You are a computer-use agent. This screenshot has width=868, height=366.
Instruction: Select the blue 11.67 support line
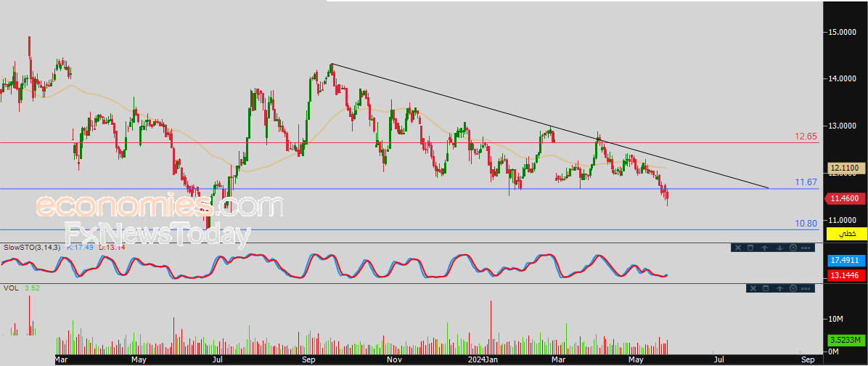coord(409,189)
